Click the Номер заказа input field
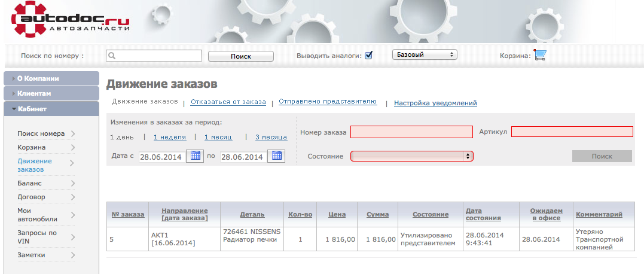 [x=411, y=132]
